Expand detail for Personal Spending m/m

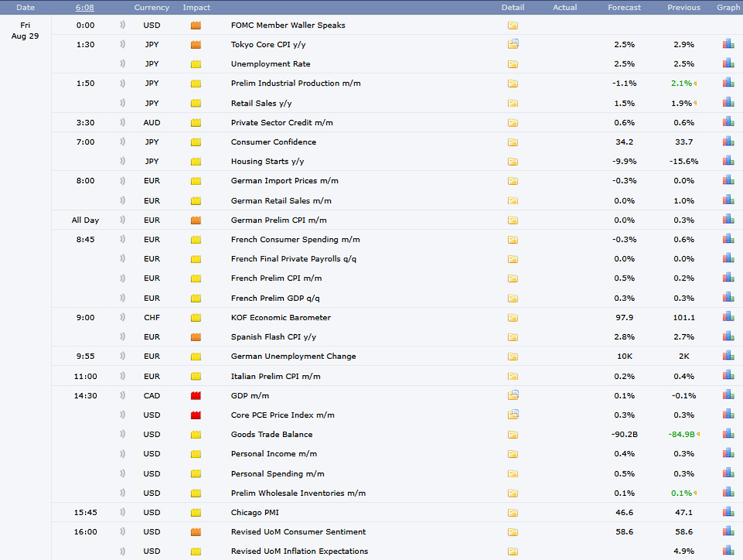coord(513,474)
